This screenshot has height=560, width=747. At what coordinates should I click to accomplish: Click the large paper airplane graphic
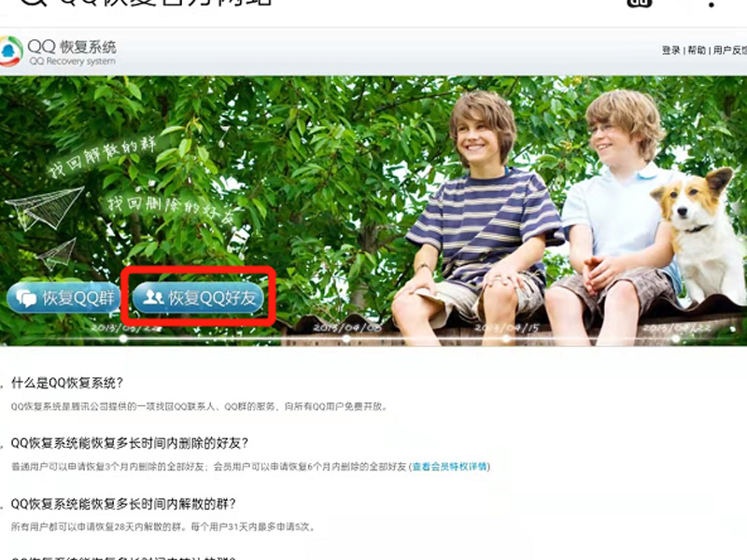[x=49, y=207]
